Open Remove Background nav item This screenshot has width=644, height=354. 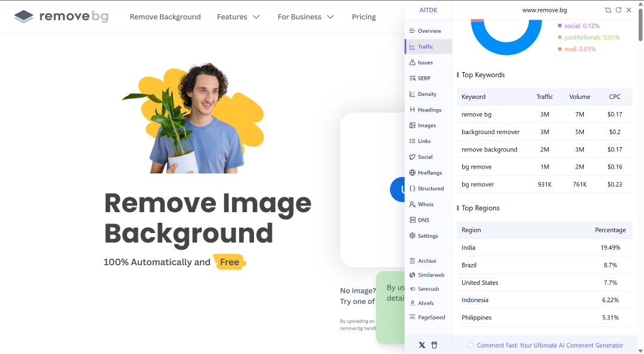click(x=165, y=17)
